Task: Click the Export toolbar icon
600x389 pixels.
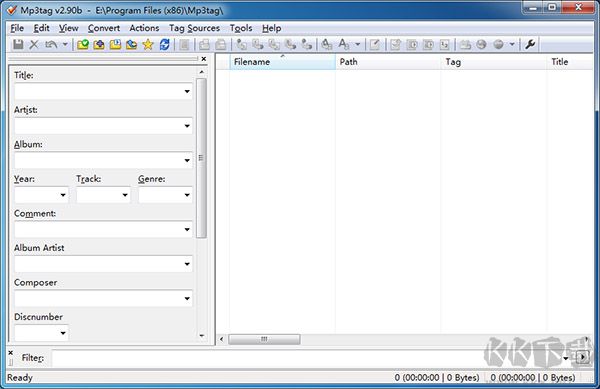Action: [x=395, y=44]
